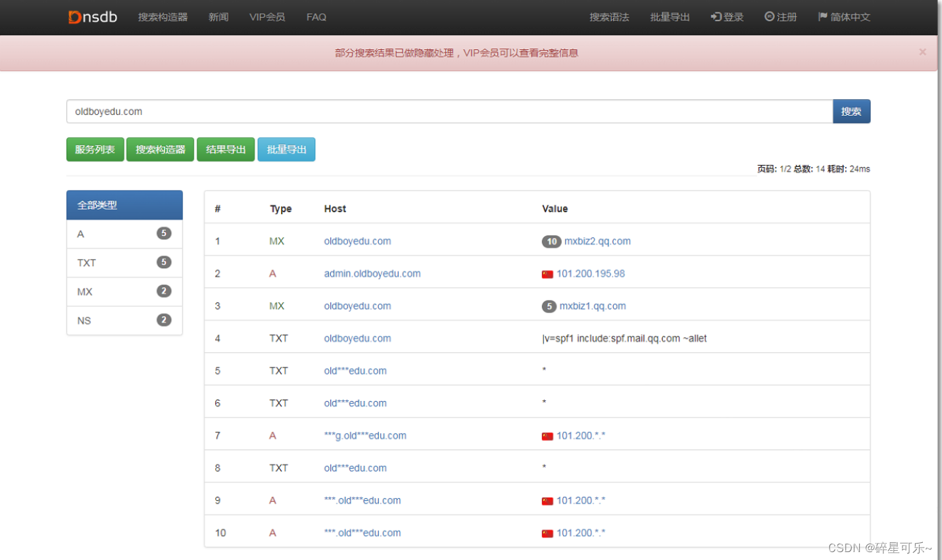This screenshot has width=942, height=560.
Task: Open 搜索语法 in the navbar
Action: (x=609, y=17)
